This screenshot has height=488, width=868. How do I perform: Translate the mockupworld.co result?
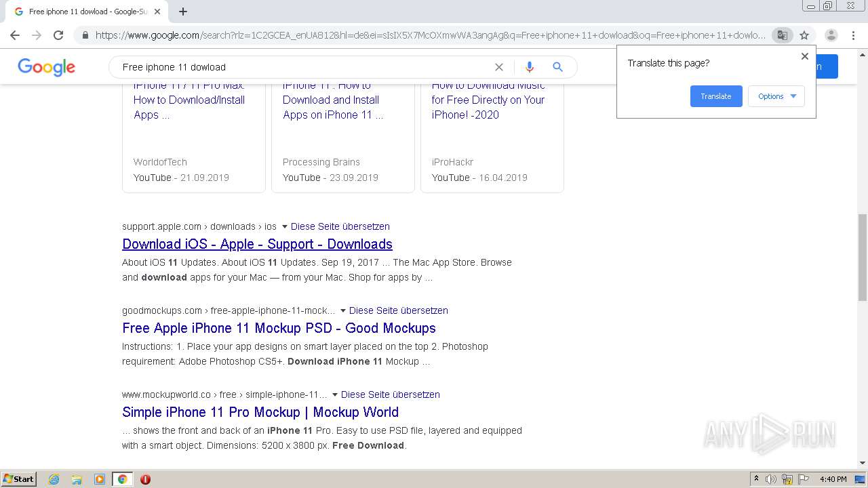click(391, 394)
